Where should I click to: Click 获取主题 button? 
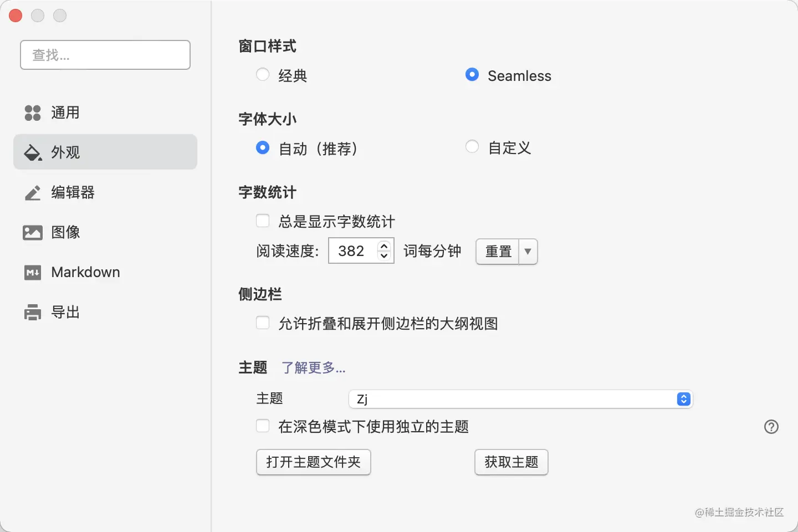point(511,462)
